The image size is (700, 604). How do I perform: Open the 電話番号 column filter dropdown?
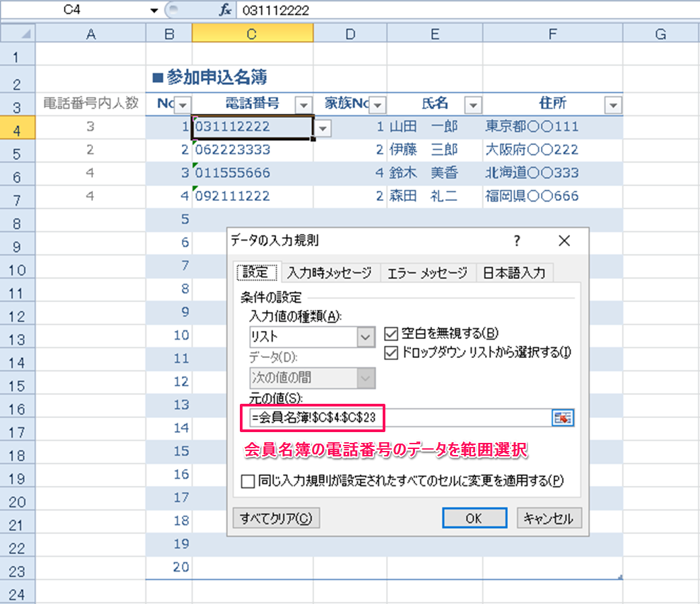click(304, 104)
